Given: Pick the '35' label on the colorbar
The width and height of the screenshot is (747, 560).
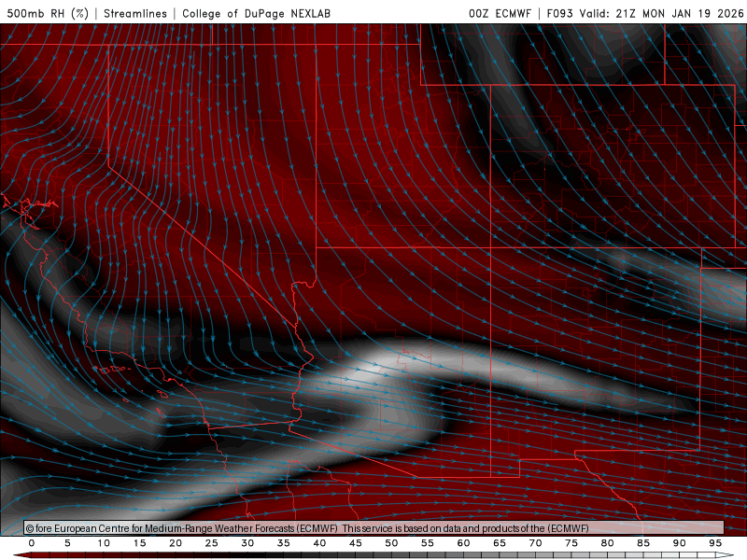Looking at the screenshot, I should click(x=284, y=543).
